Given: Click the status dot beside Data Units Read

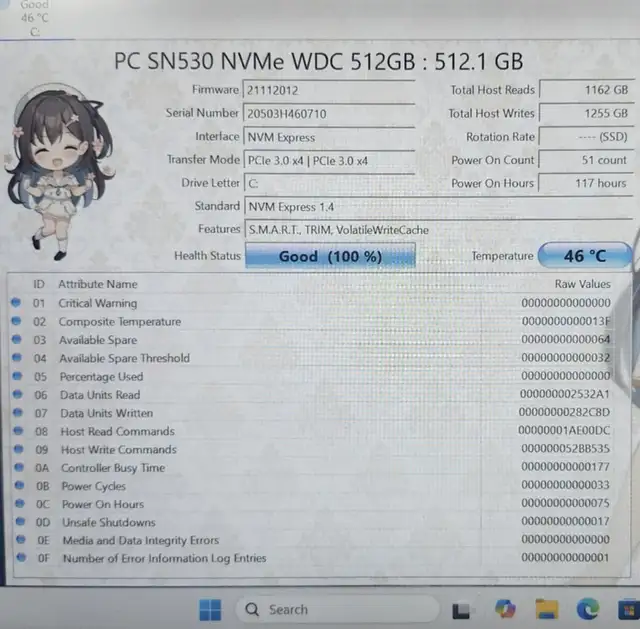Looking at the screenshot, I should (18, 394).
